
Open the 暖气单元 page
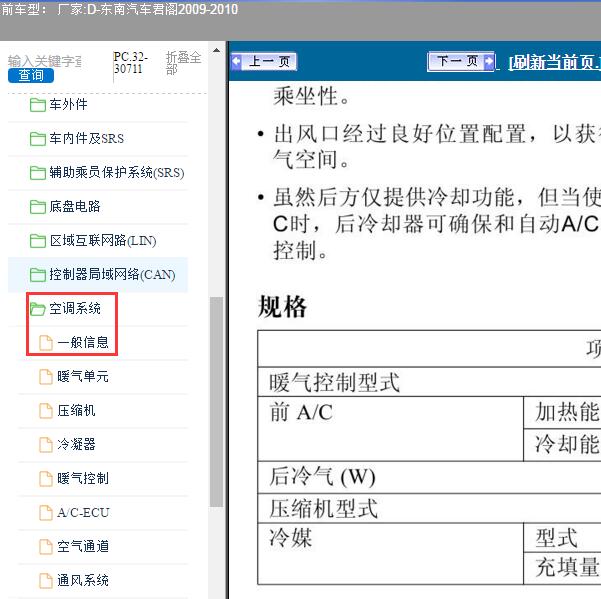click(x=83, y=376)
